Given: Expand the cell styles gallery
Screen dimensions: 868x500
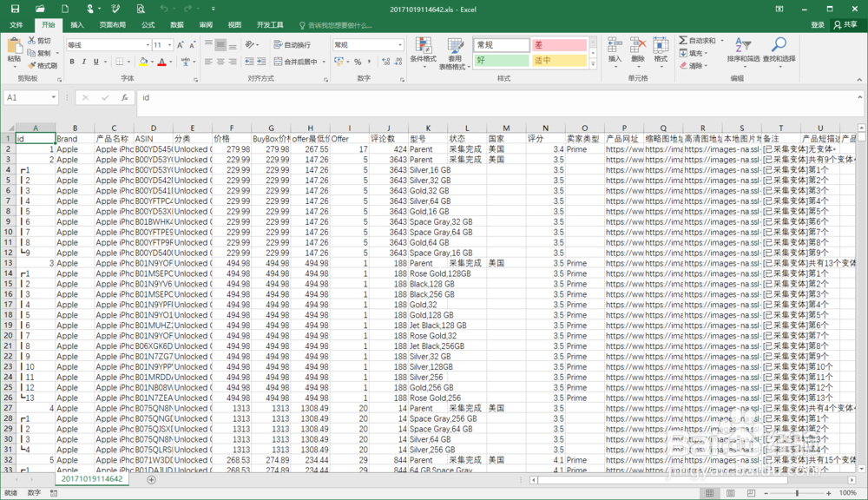Looking at the screenshot, I should coord(593,64).
